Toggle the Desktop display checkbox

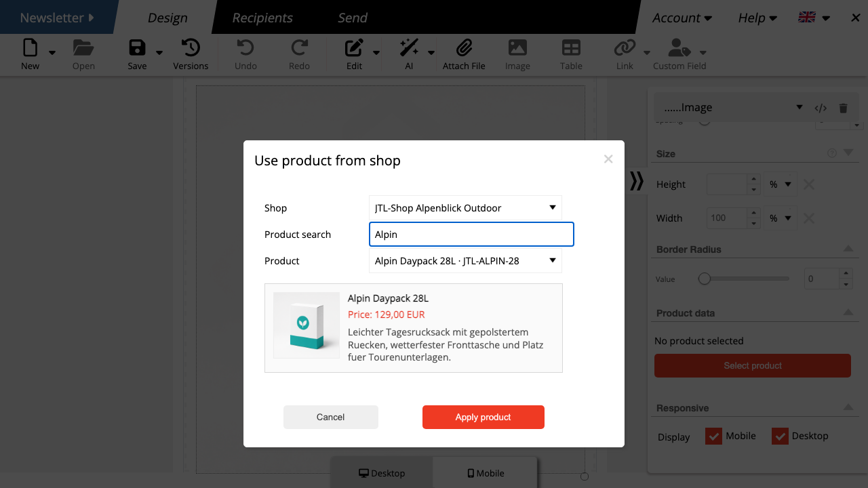(x=780, y=436)
